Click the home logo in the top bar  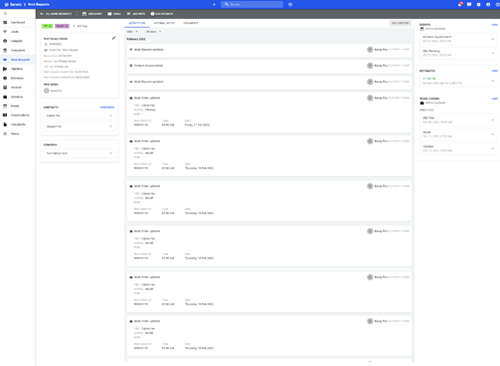tap(13, 4)
